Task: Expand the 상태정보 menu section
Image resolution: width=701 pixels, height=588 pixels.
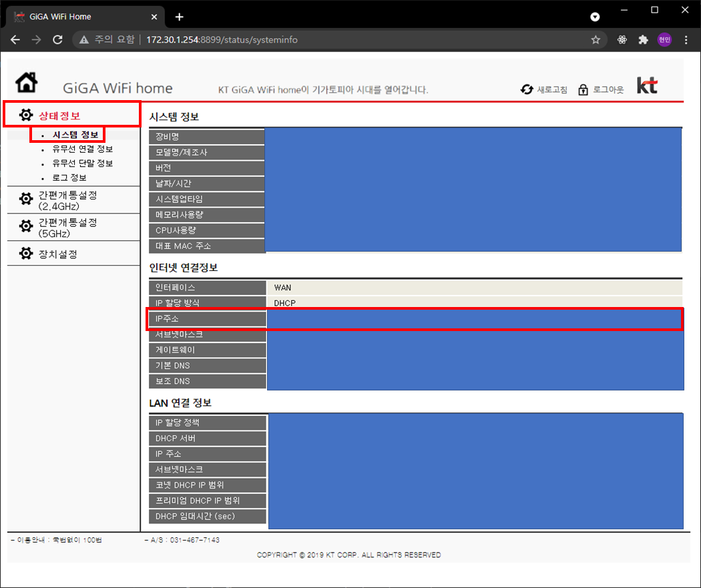Action: click(x=60, y=115)
